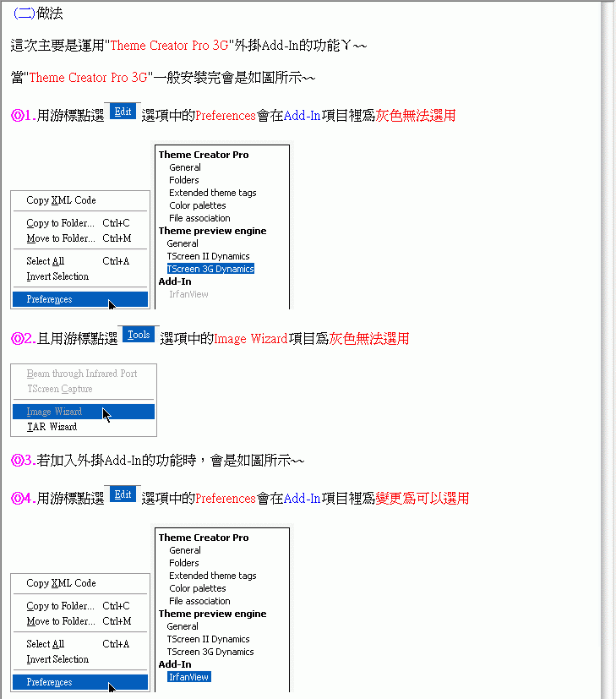Select File association in step 1 tree
This screenshot has width=616, height=699.
point(199,218)
